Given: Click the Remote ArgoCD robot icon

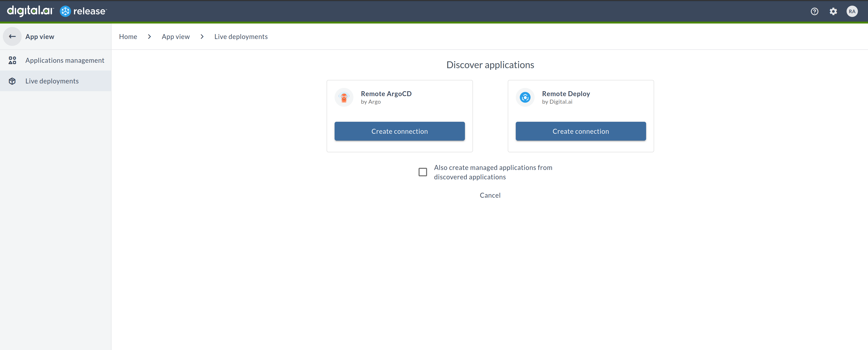Looking at the screenshot, I should pyautogui.click(x=344, y=97).
